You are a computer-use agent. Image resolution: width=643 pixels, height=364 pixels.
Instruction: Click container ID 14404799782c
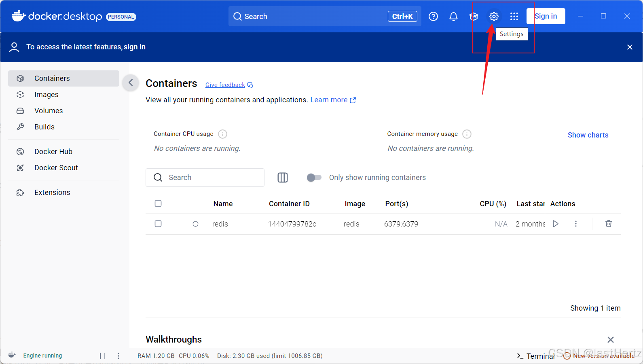click(x=292, y=224)
